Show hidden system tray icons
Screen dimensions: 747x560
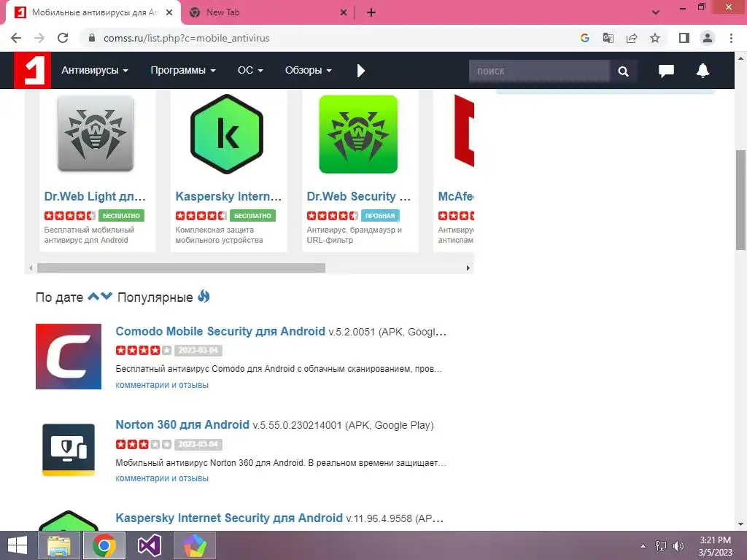[643, 545]
